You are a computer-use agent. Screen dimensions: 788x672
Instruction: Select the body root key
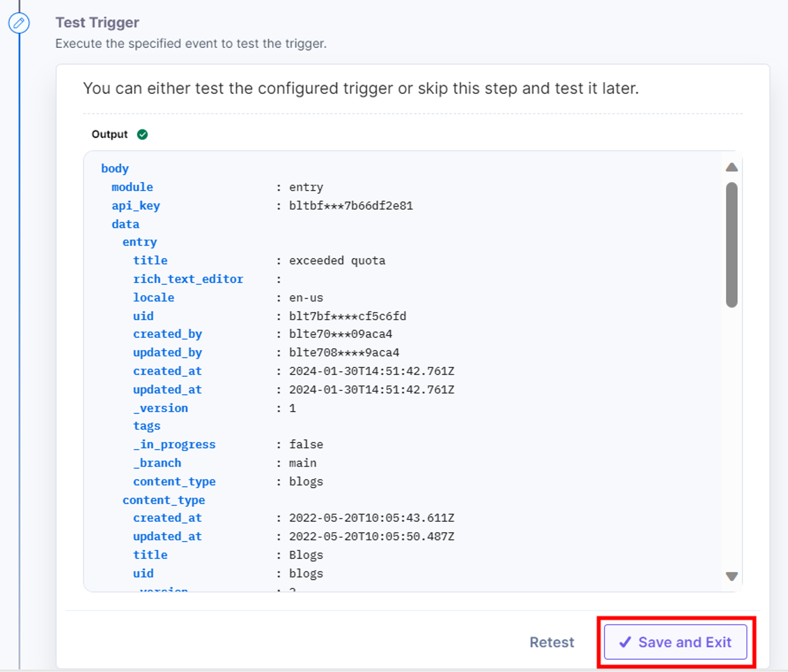115,168
